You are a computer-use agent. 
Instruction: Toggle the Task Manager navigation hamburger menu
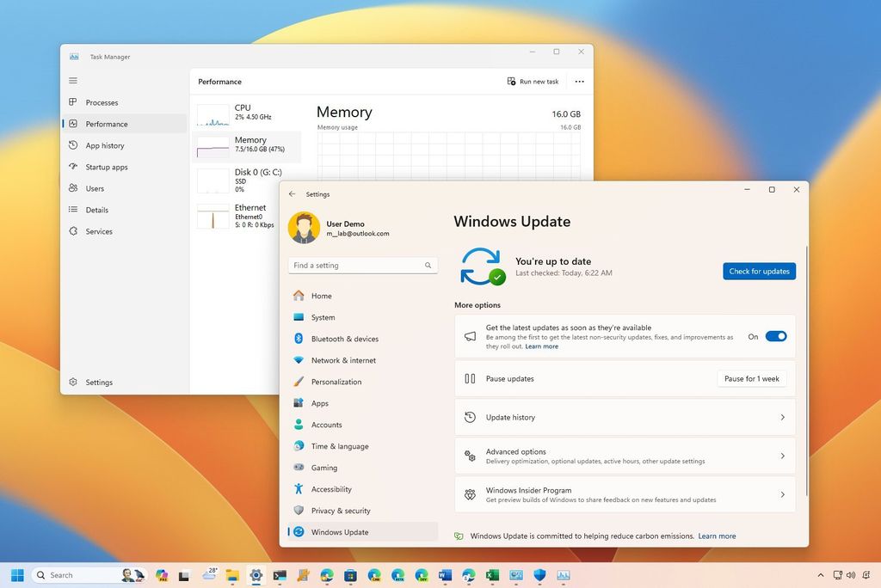coord(73,80)
